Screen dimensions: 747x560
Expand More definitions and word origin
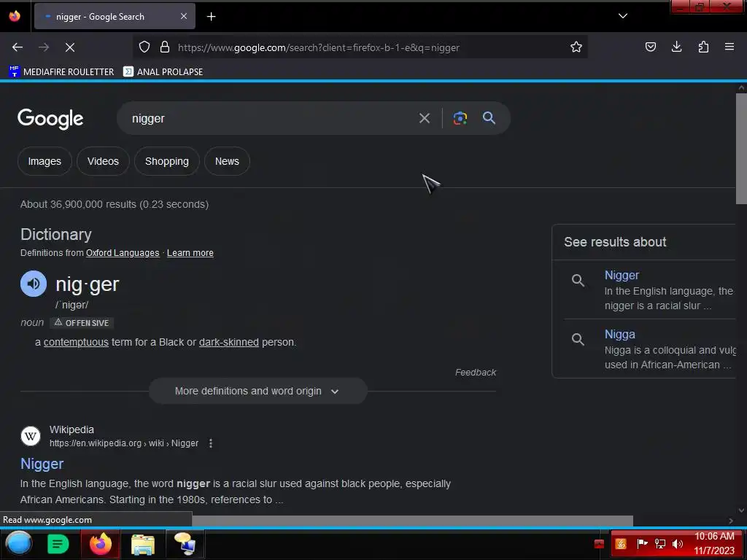[258, 391]
